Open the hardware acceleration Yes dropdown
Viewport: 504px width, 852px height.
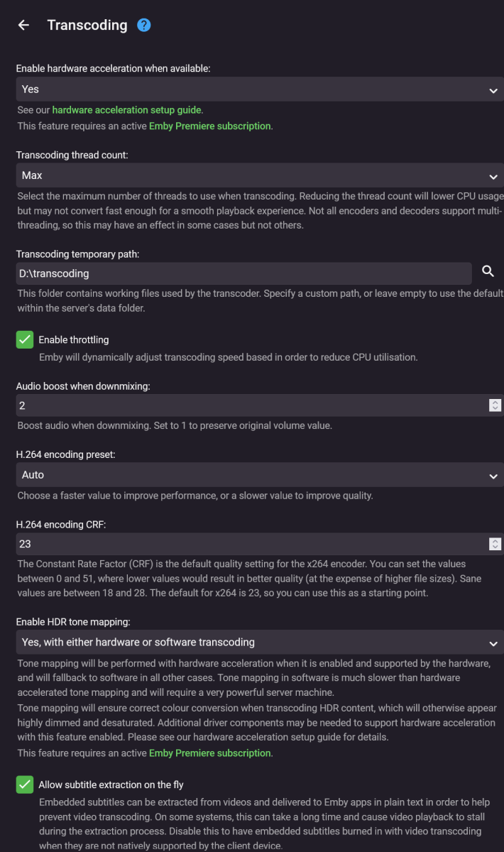coord(259,89)
